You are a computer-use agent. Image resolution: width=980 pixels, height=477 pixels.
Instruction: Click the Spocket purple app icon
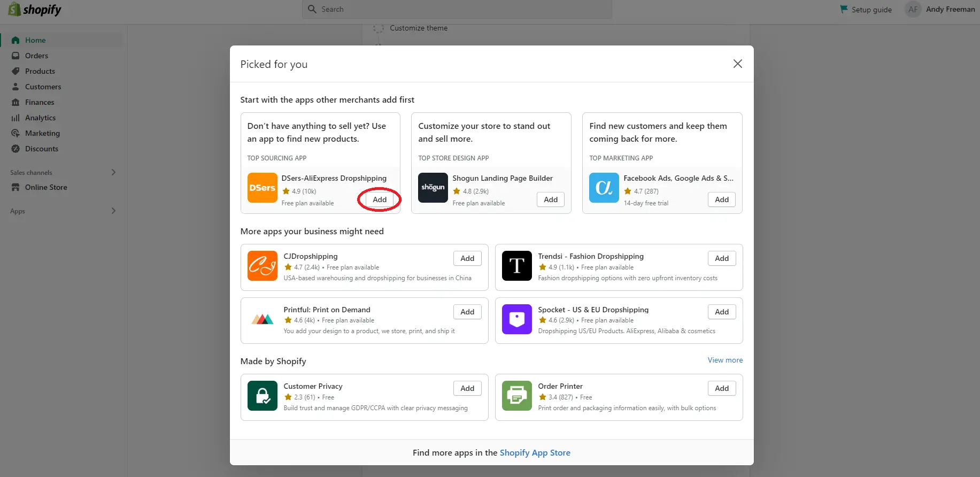click(516, 319)
